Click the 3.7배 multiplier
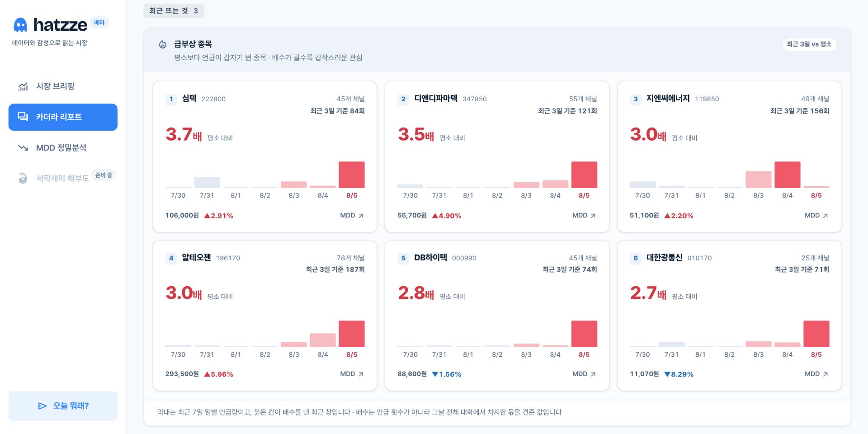This screenshot has height=434, width=868. pyautogui.click(x=184, y=135)
